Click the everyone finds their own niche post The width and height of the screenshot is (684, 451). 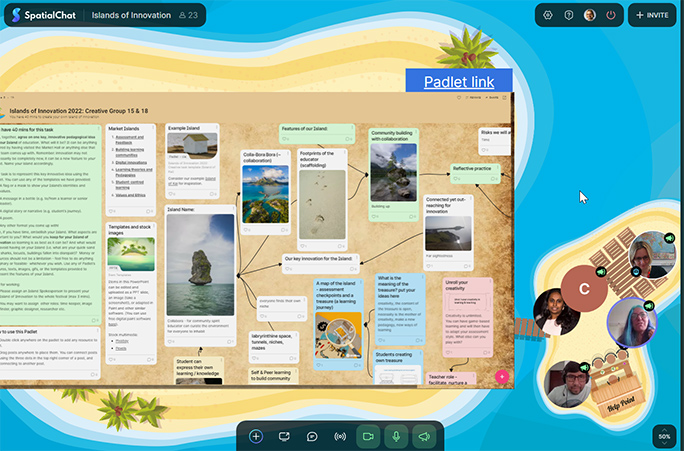point(282,308)
